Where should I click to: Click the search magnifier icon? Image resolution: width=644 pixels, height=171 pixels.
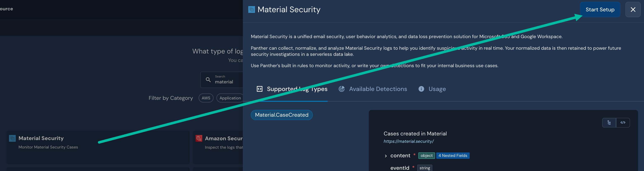[x=208, y=80]
